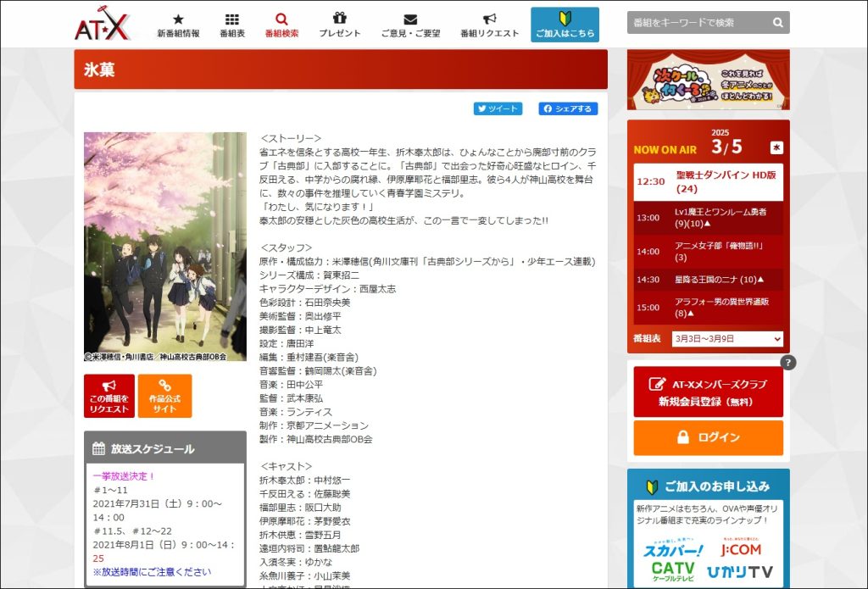Image resolution: width=868 pixels, height=589 pixels.
Task: Open 番組リクエスト megaphone page
Action: pyautogui.click(x=489, y=25)
